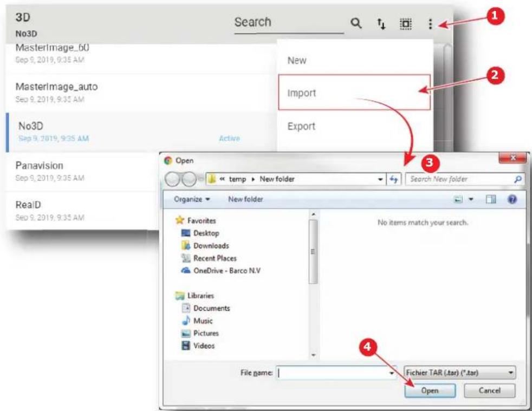The image size is (532, 411).
Task: Open the Documents library
Action: [206, 308]
